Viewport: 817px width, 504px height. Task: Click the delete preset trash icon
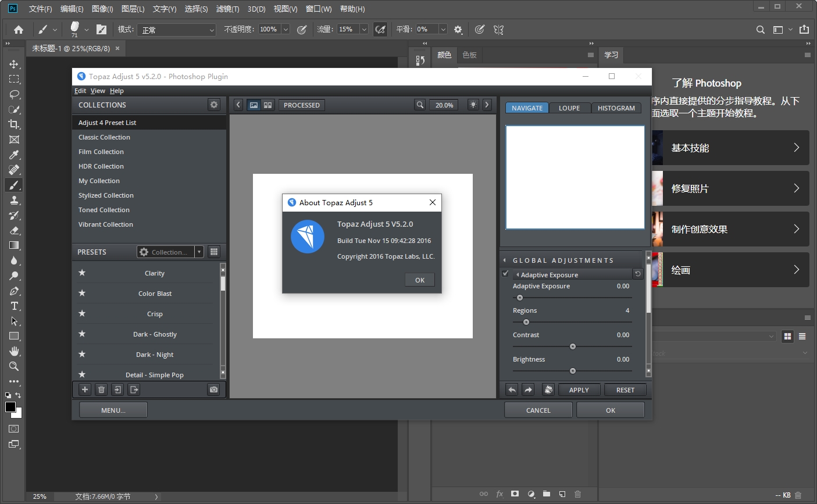(101, 389)
